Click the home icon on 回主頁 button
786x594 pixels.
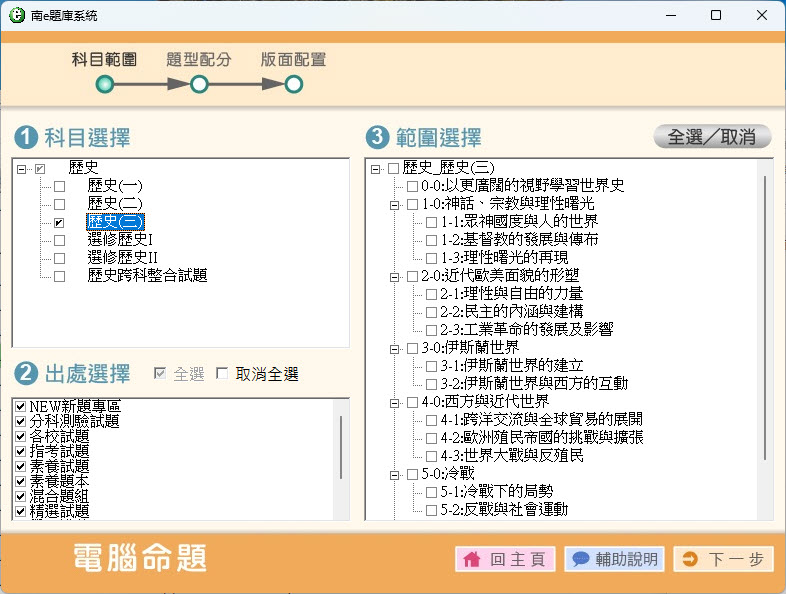click(472, 559)
